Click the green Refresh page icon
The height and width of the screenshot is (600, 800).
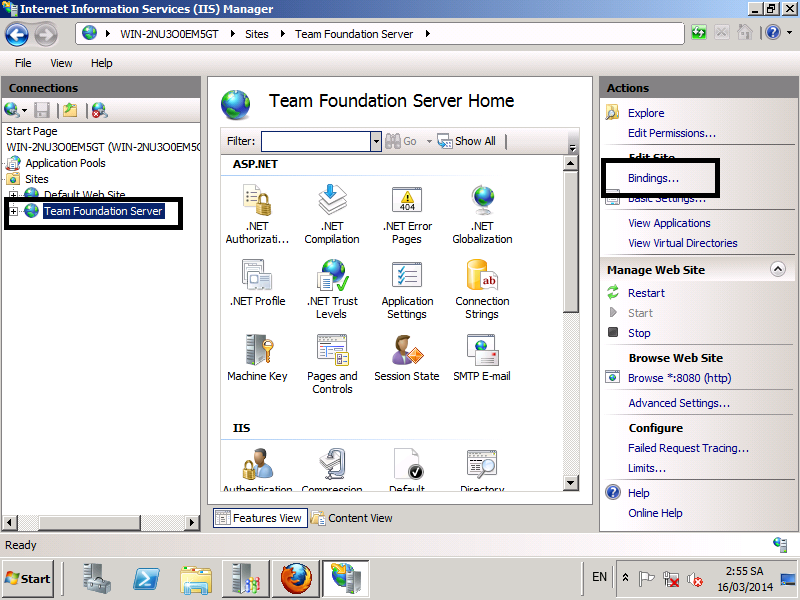(698, 33)
